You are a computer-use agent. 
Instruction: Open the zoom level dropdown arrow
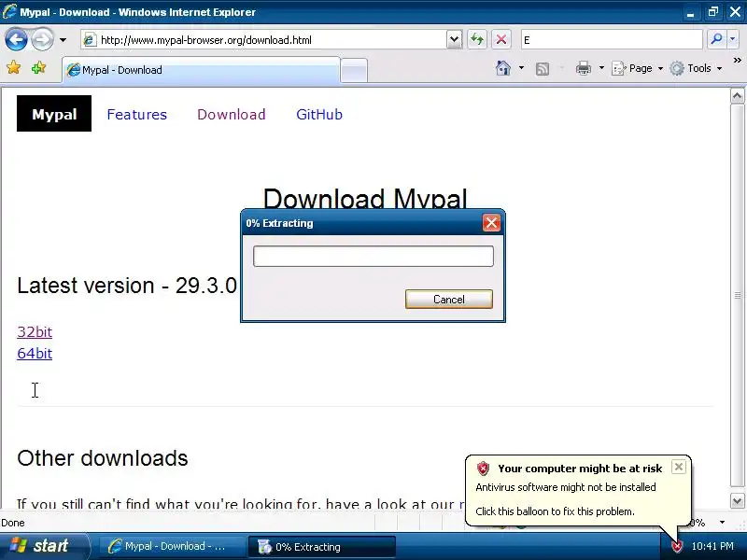pyautogui.click(x=722, y=523)
